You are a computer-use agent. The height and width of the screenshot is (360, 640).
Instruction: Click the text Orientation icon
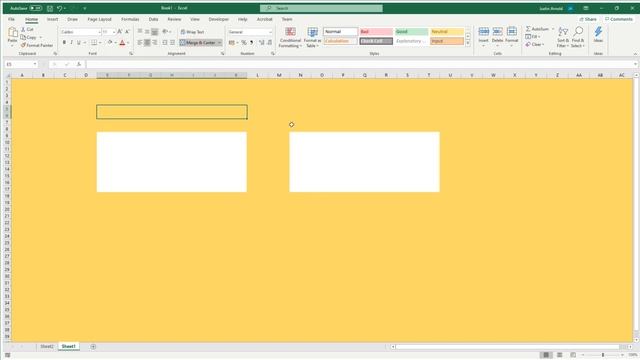pyautogui.click(x=165, y=31)
